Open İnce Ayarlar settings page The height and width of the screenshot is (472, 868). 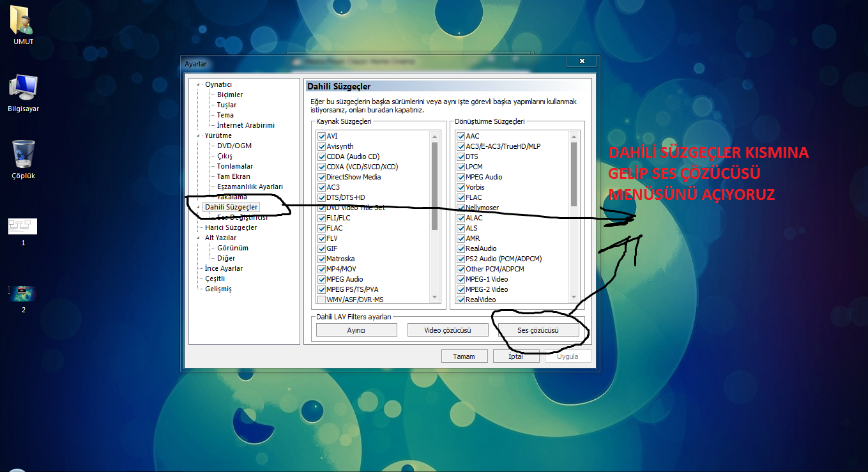coord(224,268)
